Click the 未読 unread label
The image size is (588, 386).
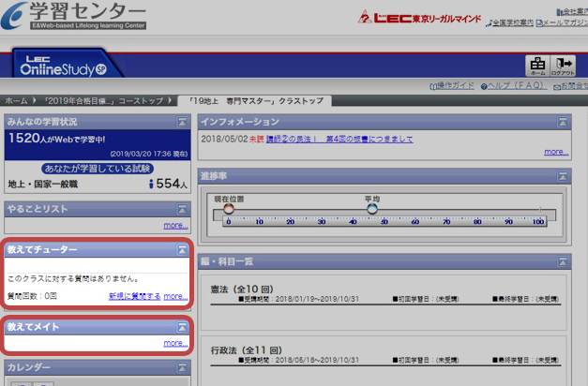[x=257, y=139]
